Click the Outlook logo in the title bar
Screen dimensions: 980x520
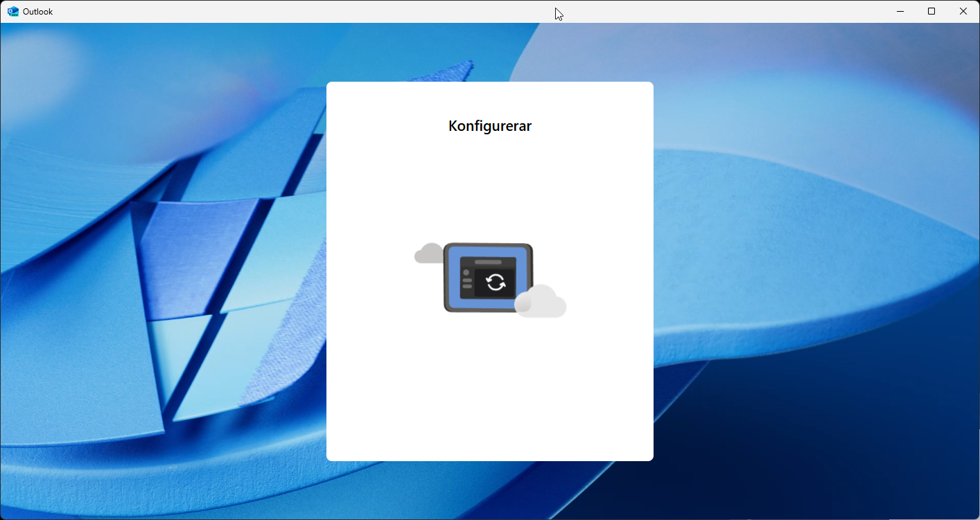tap(12, 11)
